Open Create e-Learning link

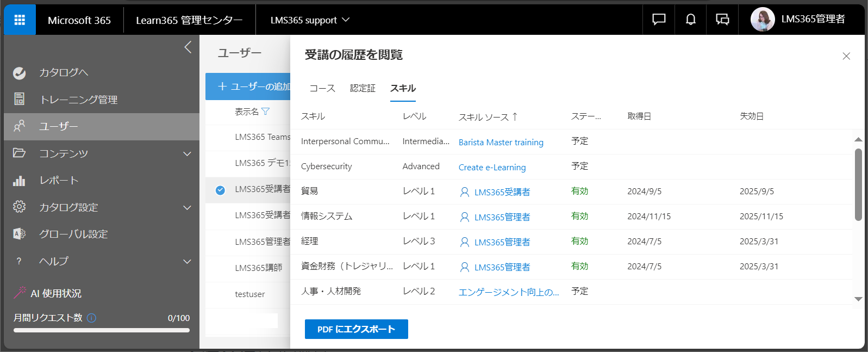492,167
